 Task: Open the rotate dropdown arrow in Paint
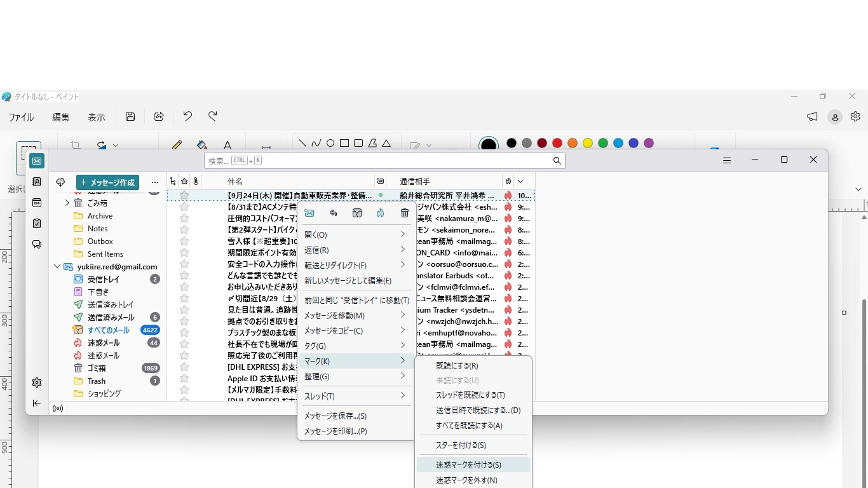coord(116,146)
